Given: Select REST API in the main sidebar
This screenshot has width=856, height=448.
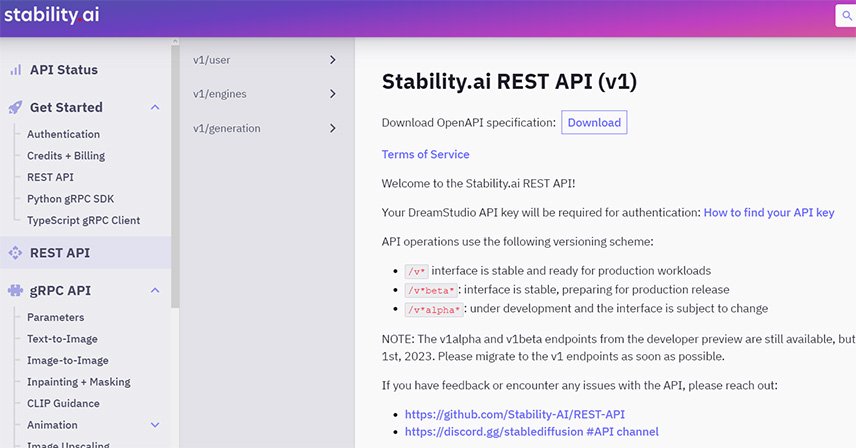Looking at the screenshot, I should (60, 253).
